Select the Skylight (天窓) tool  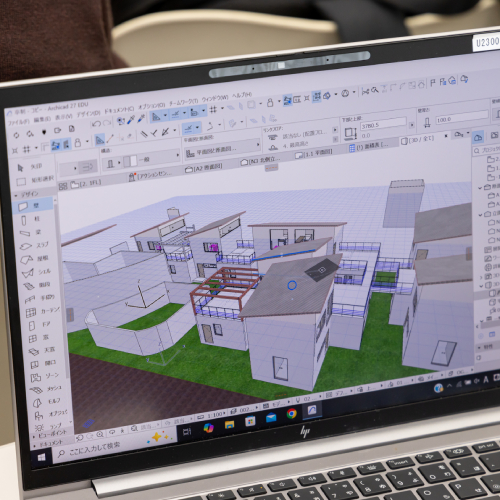[x=42, y=350]
